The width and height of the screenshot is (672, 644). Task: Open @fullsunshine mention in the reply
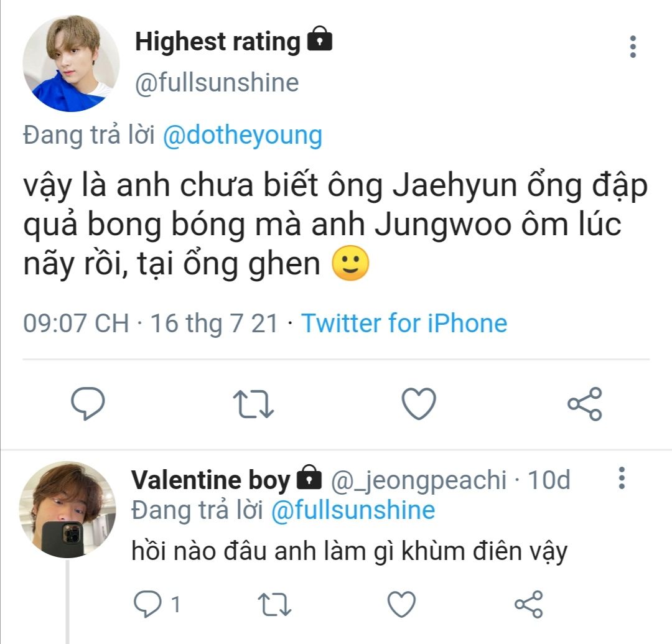[353, 510]
